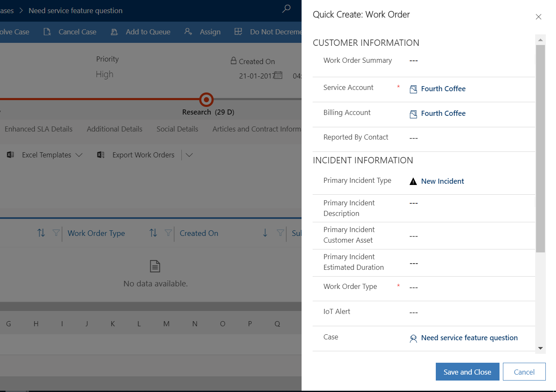Open the Additional Details tab

[114, 129]
